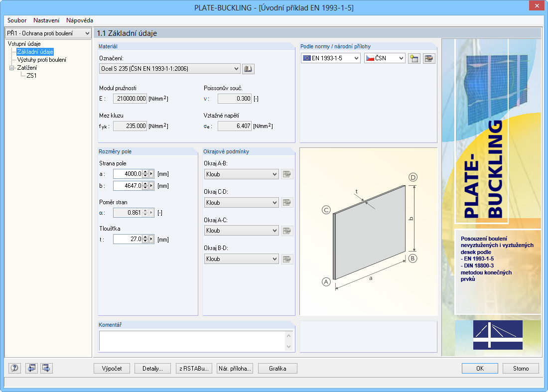
Task: Click the edit national annex settings icon
Action: [428, 58]
